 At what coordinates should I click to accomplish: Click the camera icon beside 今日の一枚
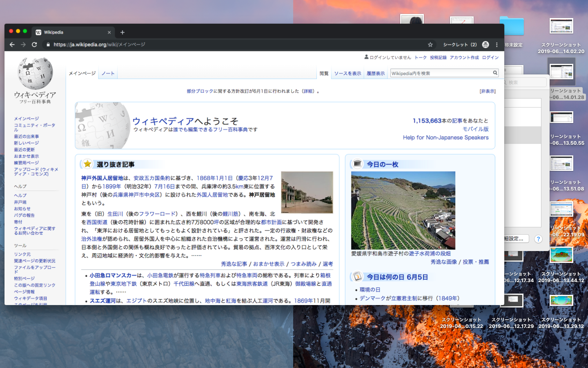coord(357,164)
